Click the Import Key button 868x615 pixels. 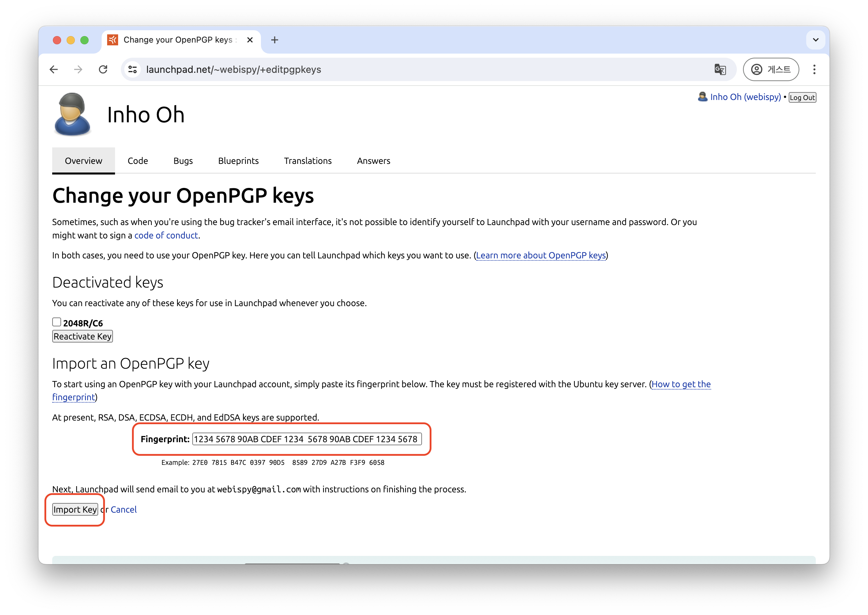[75, 510]
